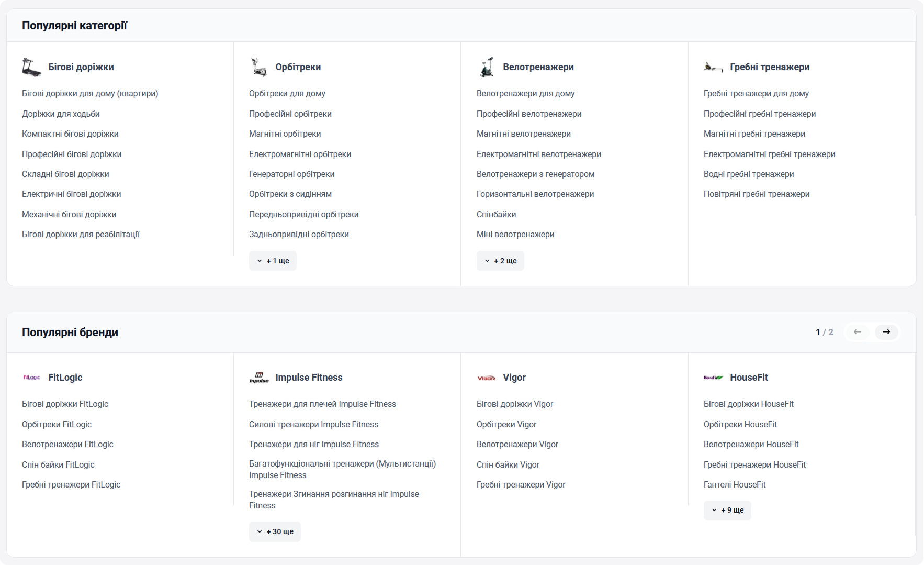Expand '+1 ще' under Орбітреки
This screenshot has width=924, height=565.
tap(273, 261)
